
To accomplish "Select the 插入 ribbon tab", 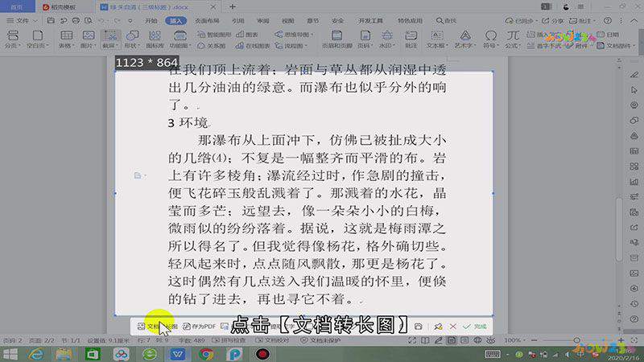I will (x=175, y=21).
